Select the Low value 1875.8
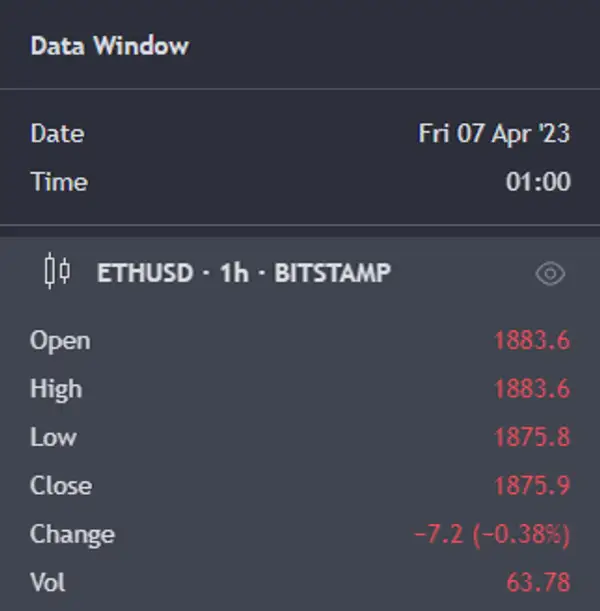This screenshot has width=600, height=611. click(532, 437)
